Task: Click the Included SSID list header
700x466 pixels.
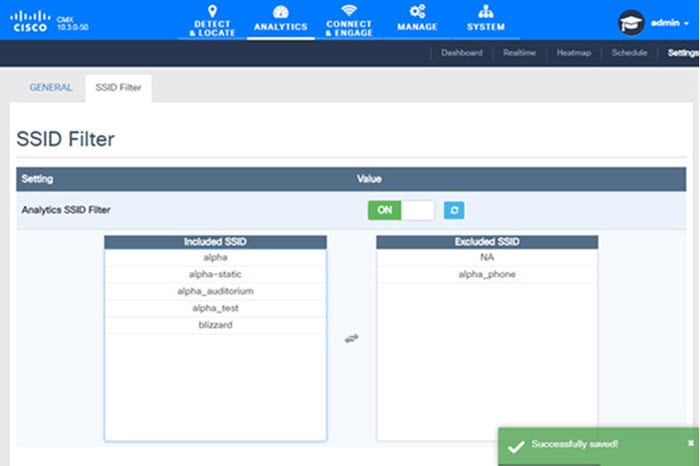Action: click(215, 242)
